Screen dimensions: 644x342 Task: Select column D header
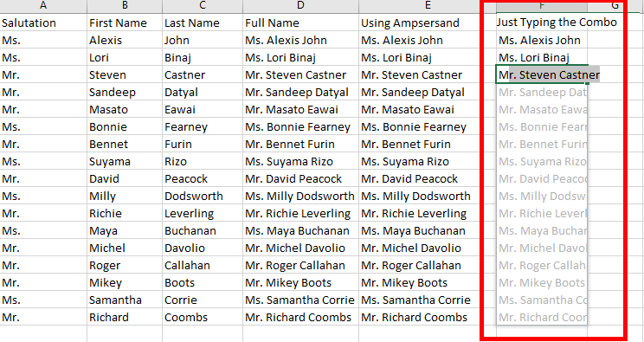[x=300, y=6]
